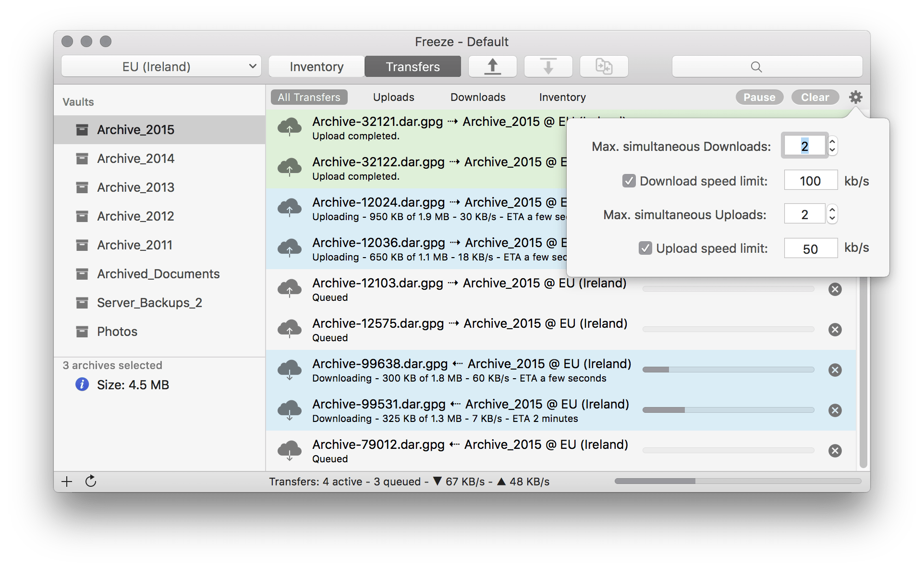Viewport: 924px width, 569px height.
Task: Decrease Max simultaneous Uploads with stepper
Action: [x=832, y=217]
